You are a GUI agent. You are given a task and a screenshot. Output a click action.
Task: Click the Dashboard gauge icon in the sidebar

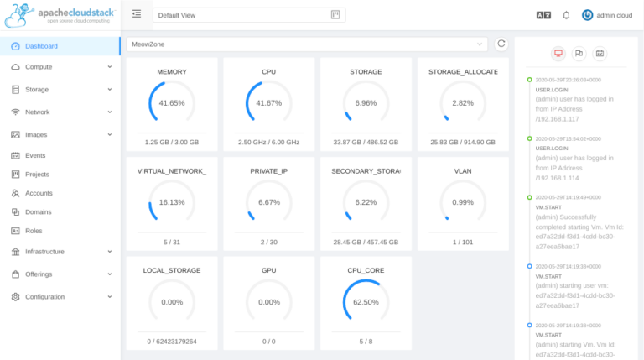point(15,46)
